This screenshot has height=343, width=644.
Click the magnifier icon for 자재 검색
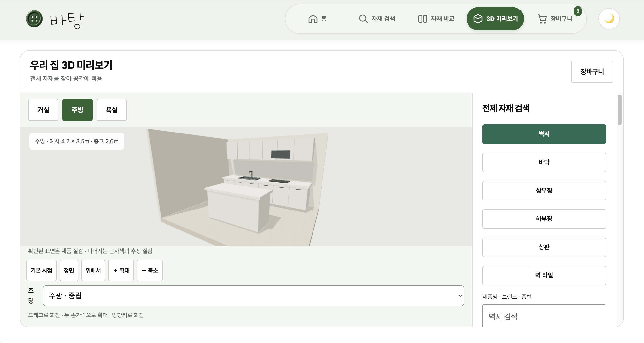pyautogui.click(x=363, y=19)
